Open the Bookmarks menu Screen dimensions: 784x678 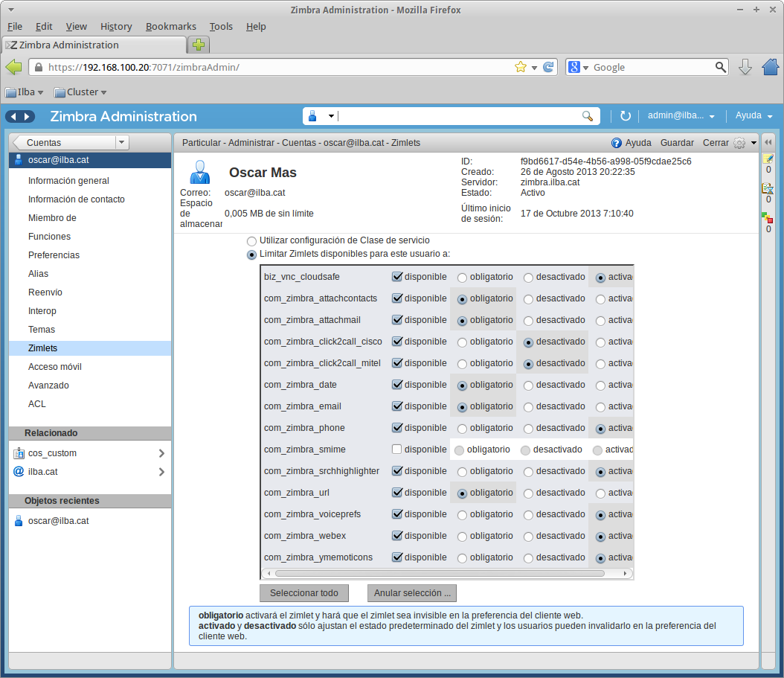pyautogui.click(x=170, y=27)
